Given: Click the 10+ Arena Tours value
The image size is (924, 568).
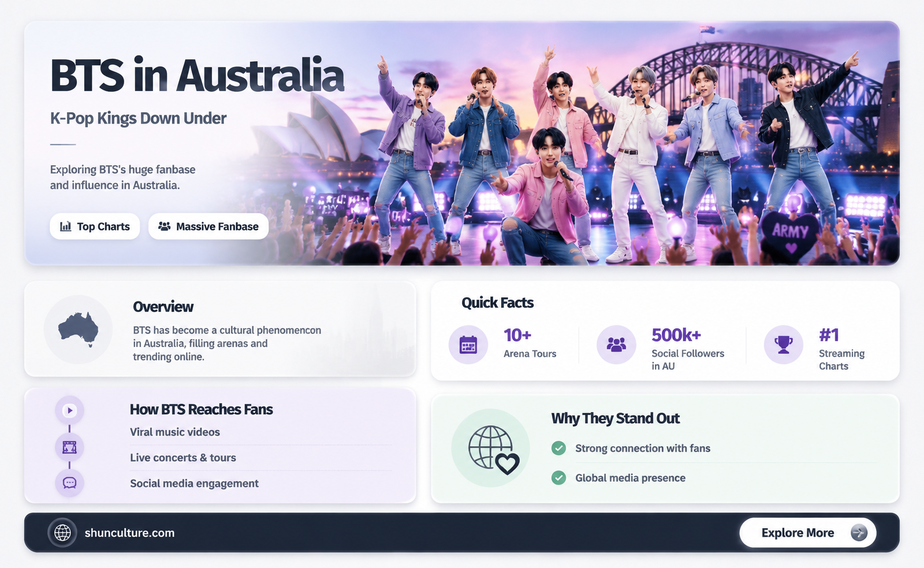Looking at the screenshot, I should pos(517,335).
